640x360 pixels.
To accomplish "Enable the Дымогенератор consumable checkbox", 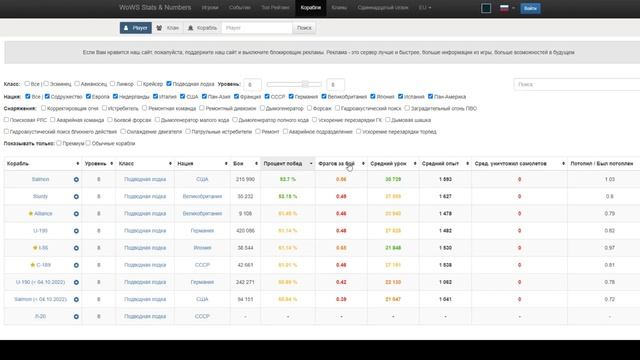I will click(262, 108).
